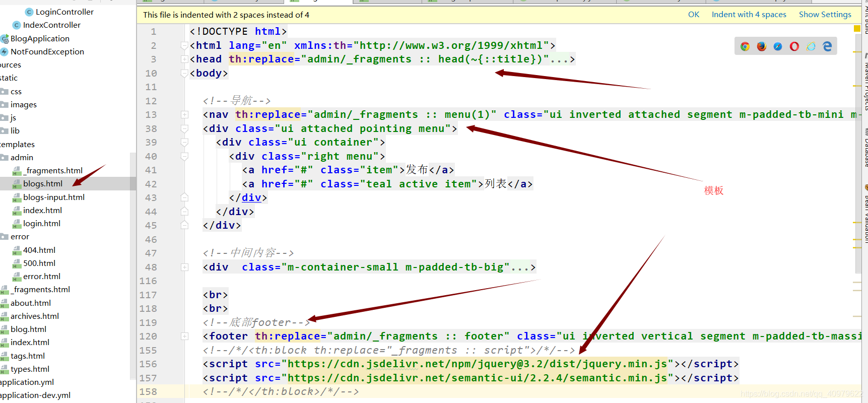Open types.html in project tree
The width and height of the screenshot is (868, 403).
pyautogui.click(x=30, y=369)
